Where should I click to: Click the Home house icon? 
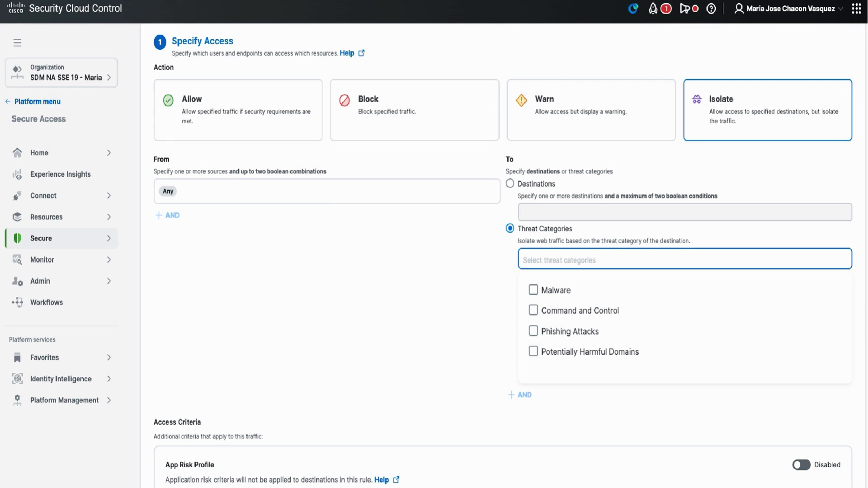click(17, 153)
